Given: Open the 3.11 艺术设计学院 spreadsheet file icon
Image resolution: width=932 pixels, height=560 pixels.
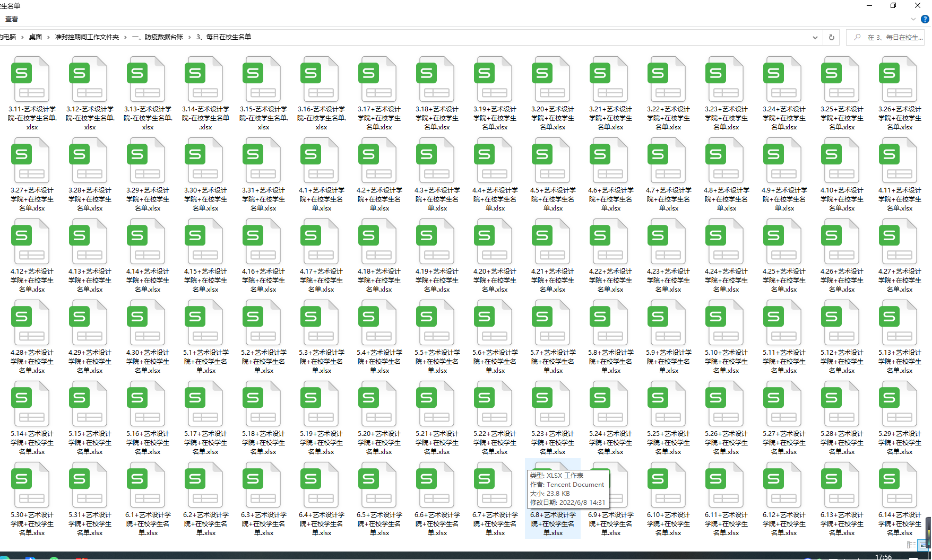Looking at the screenshot, I should 31,80.
